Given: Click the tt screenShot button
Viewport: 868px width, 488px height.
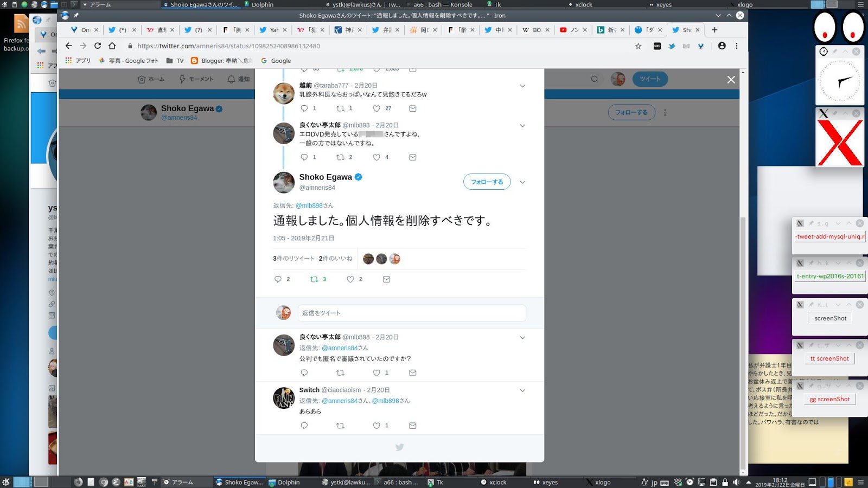Looking at the screenshot, I should click(829, 358).
